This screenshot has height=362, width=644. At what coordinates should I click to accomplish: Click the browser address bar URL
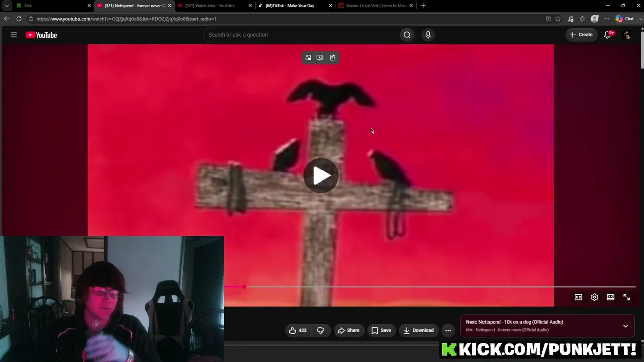[x=126, y=19]
